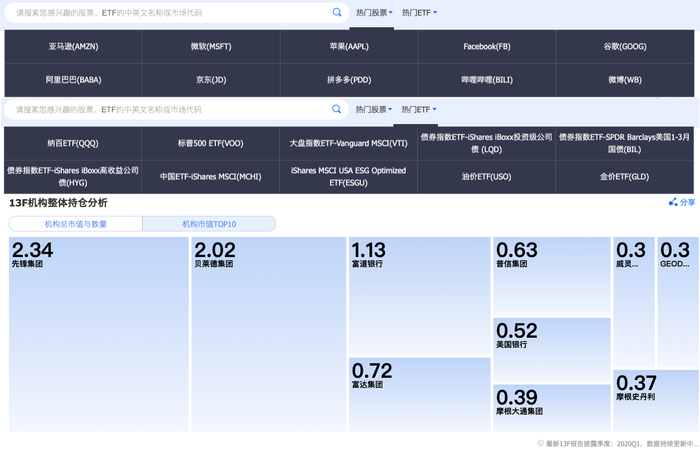Open iShares MSCI USA ESG Optimized ETF(ESGU)
This screenshot has height=454, width=700.
click(x=349, y=177)
